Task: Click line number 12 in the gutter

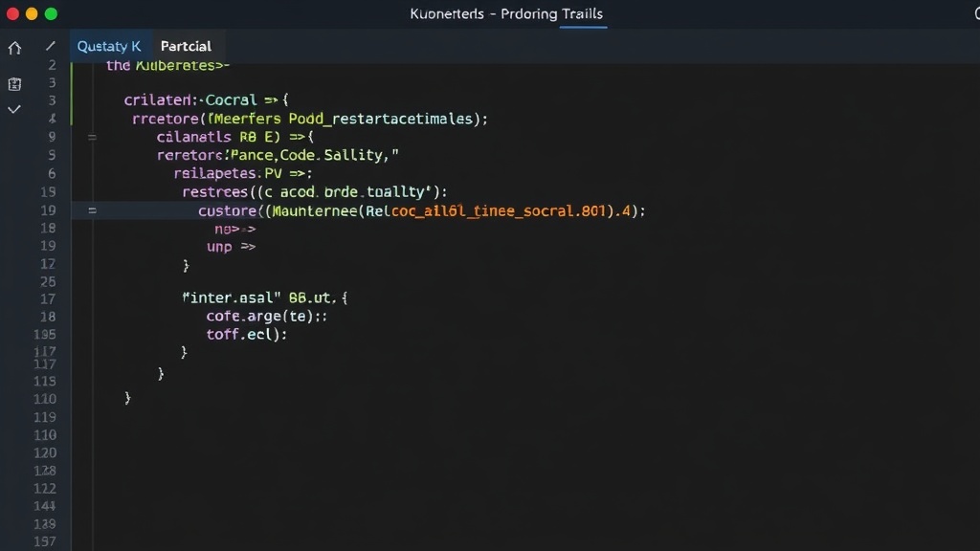Action: [48, 264]
